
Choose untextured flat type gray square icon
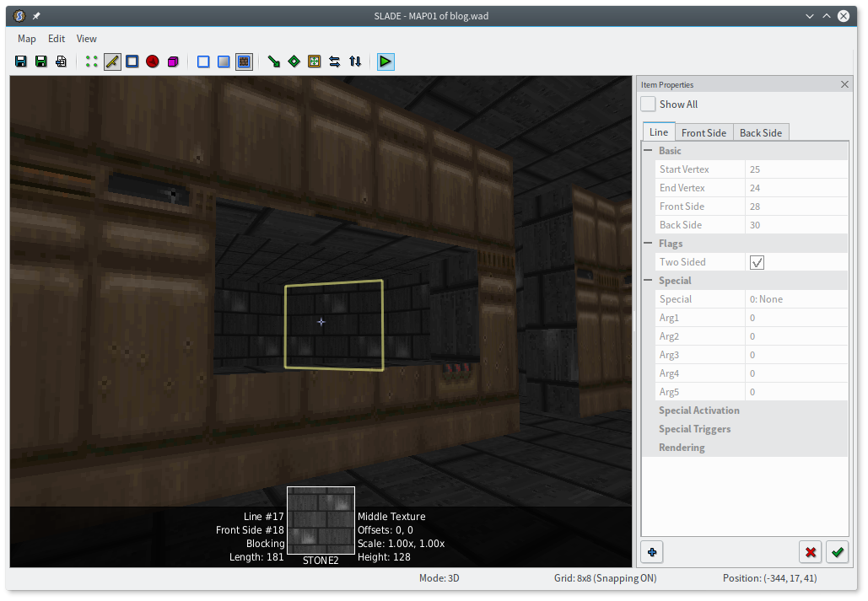point(224,62)
